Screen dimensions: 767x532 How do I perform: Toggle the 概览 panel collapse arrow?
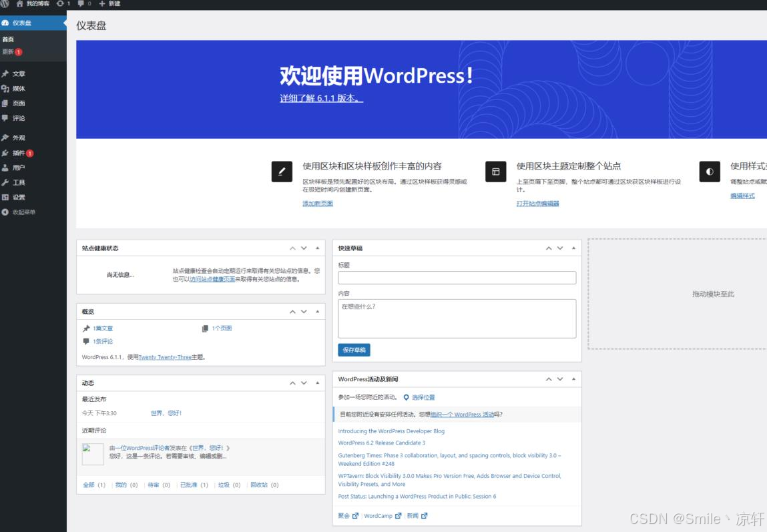(318, 312)
